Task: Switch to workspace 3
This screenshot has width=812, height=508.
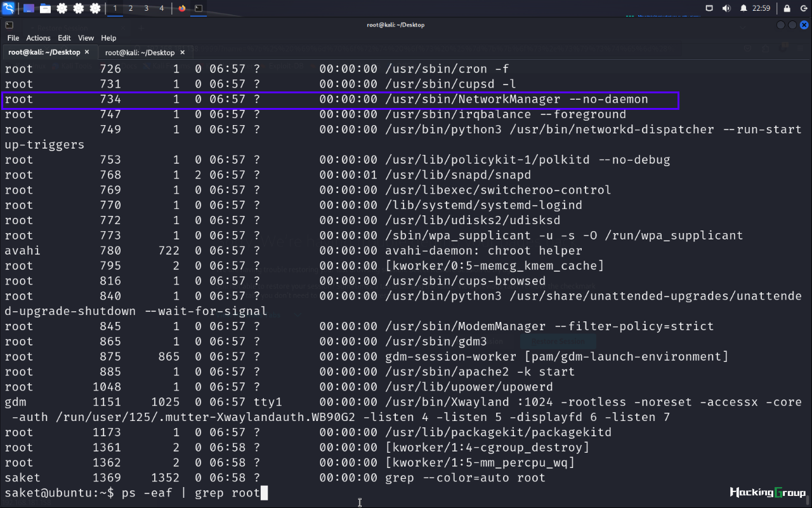Action: (146, 8)
